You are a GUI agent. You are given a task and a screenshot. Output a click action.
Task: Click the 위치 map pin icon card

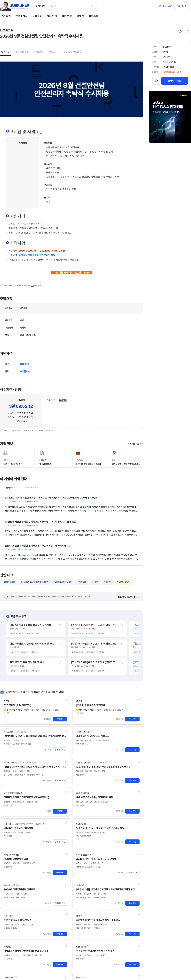(x=126, y=458)
